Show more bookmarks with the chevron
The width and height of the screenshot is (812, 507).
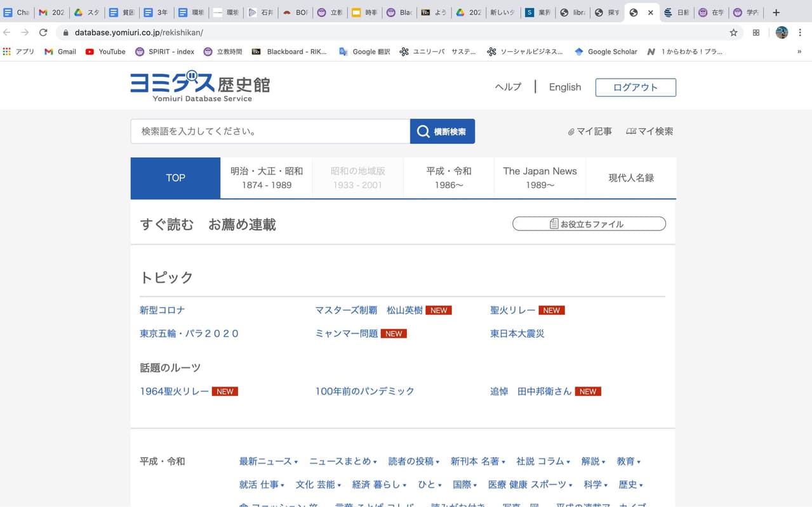[x=799, y=51]
